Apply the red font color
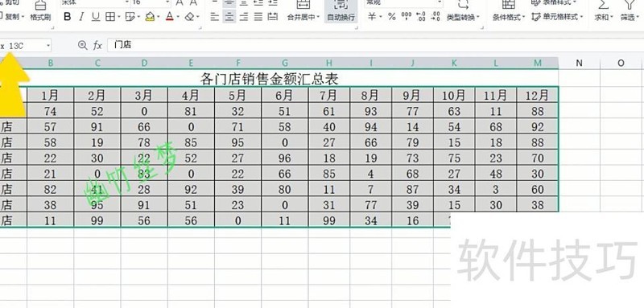Viewport: 644px width, 308px height. 170,17
